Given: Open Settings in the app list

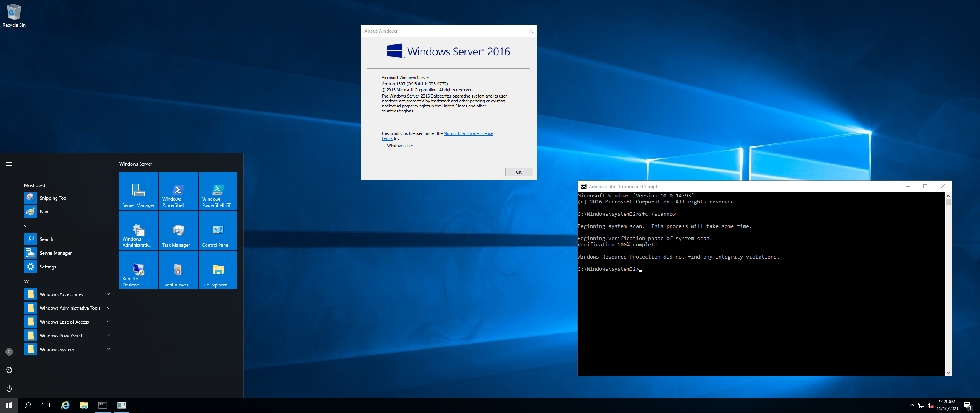Looking at the screenshot, I should 67,267.
